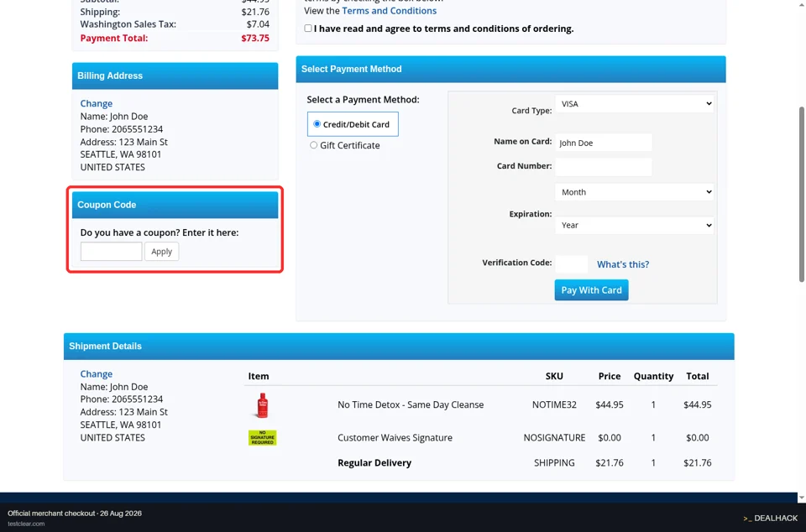Open the expiration Year dropdown

pos(635,225)
